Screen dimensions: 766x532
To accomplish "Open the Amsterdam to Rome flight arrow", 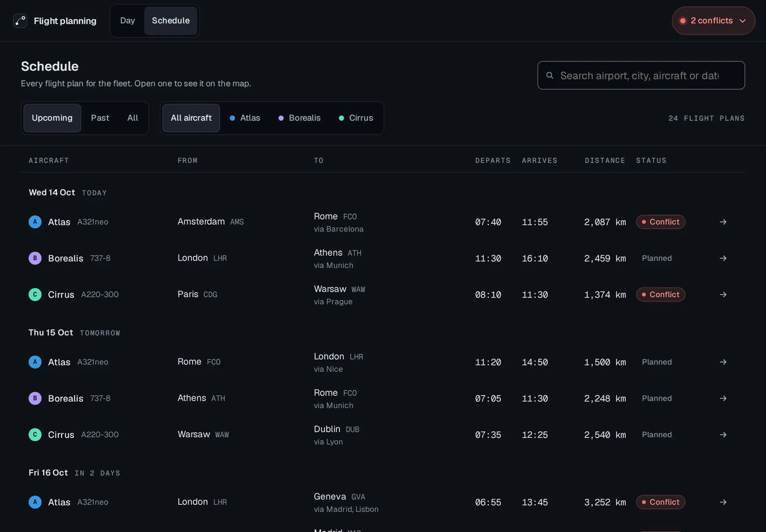I will point(723,222).
